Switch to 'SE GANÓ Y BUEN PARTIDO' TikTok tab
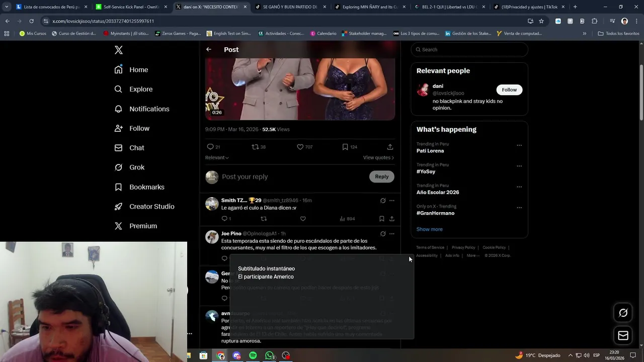Image resolution: width=644 pixels, height=362 pixels. pyautogui.click(x=291, y=7)
